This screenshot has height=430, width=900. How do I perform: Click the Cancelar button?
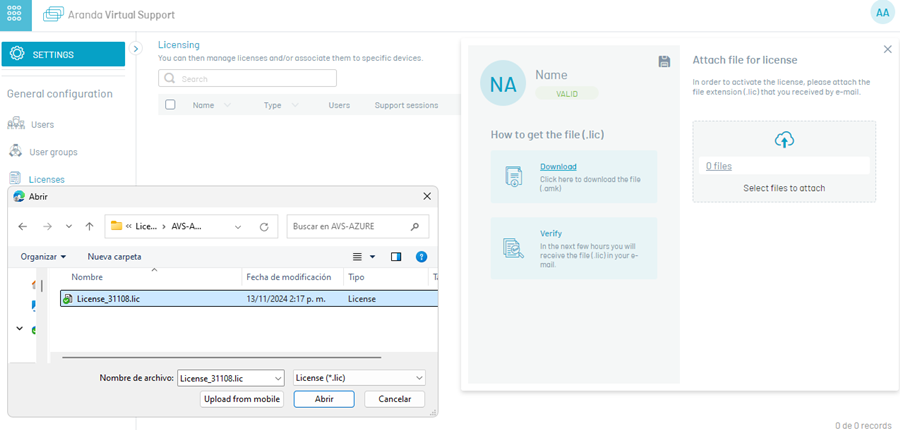tap(395, 399)
